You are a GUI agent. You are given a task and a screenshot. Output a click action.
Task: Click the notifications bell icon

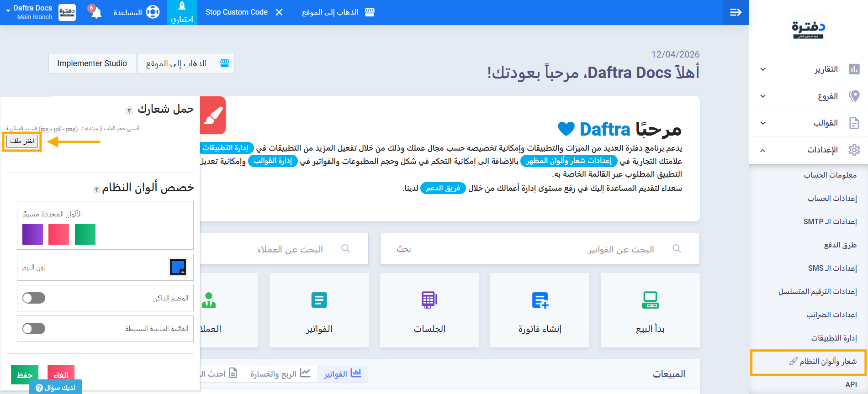[95, 12]
